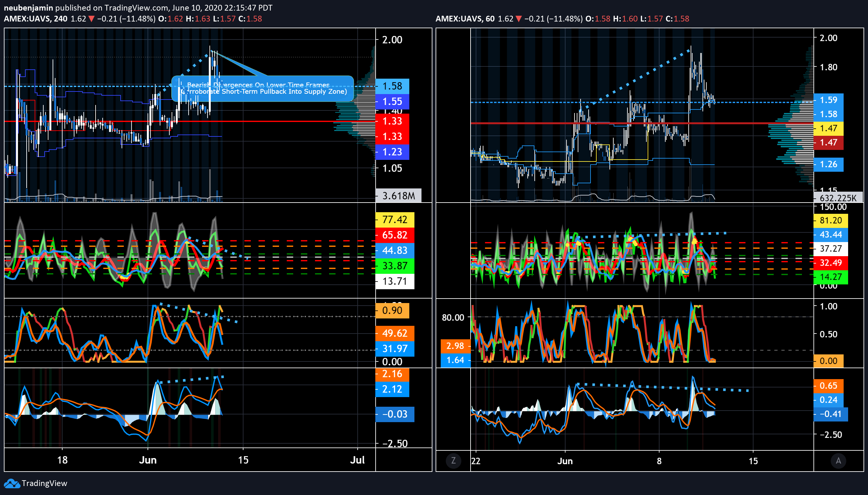
Task: Click the neubenjamin author name
Action: 28,7
